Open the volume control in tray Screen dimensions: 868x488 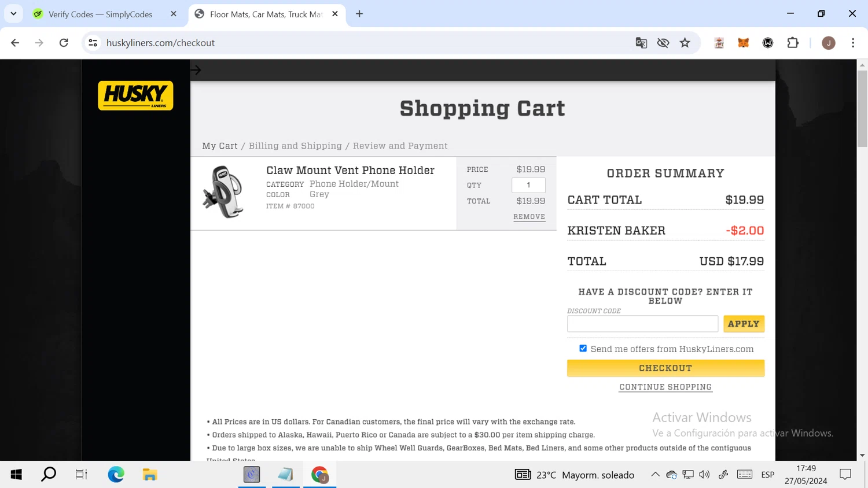[704, 475]
